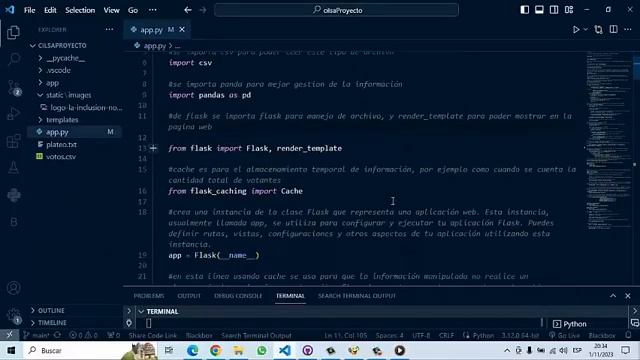
Task: Start Go Live server
Action: [x=564, y=336]
